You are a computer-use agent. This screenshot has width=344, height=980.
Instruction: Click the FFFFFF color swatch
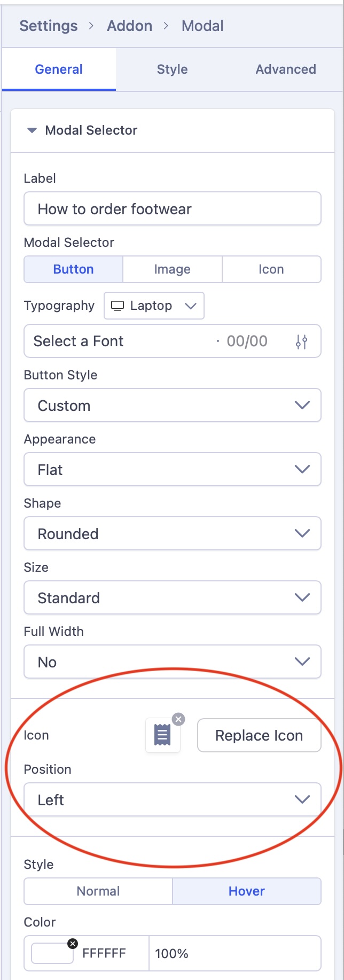point(52,953)
